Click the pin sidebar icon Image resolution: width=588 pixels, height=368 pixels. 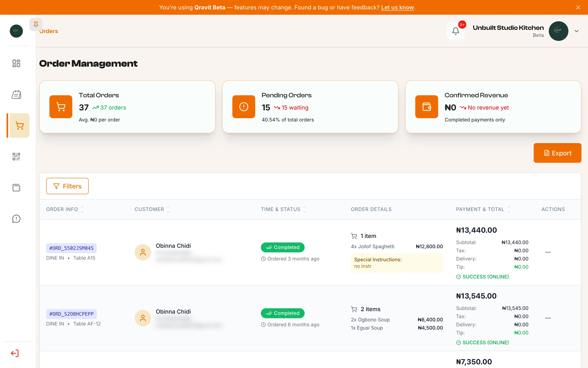coord(36,24)
